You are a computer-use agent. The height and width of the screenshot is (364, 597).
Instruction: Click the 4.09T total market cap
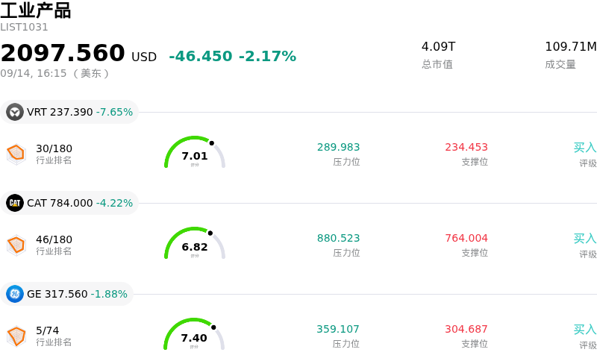pyautogui.click(x=438, y=46)
